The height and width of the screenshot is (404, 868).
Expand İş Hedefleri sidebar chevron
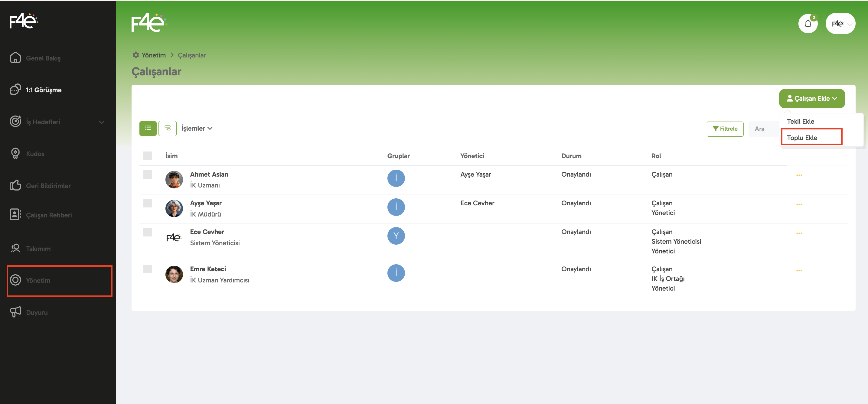[101, 122]
